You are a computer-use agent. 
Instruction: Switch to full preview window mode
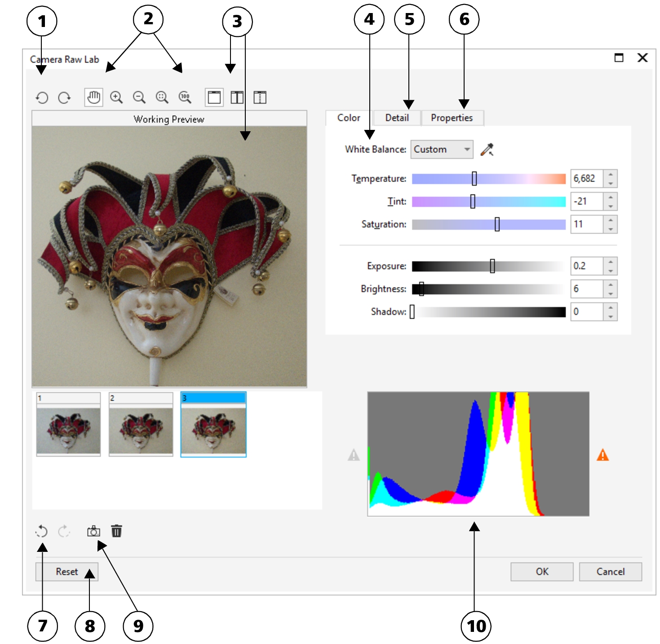[x=214, y=98]
